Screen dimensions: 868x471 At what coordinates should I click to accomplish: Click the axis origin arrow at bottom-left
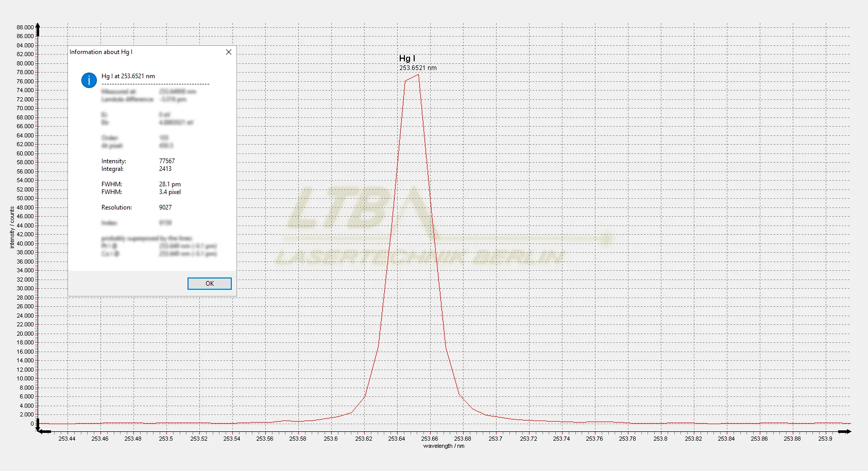click(40, 431)
